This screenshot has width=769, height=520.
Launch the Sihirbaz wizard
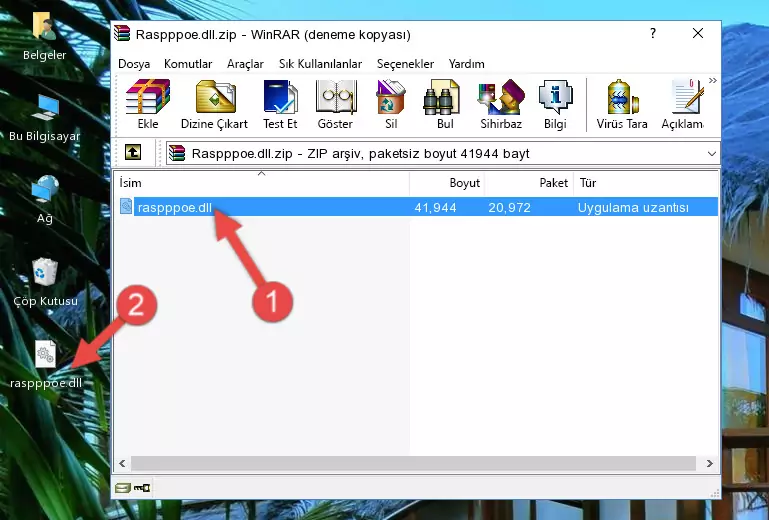[501, 104]
